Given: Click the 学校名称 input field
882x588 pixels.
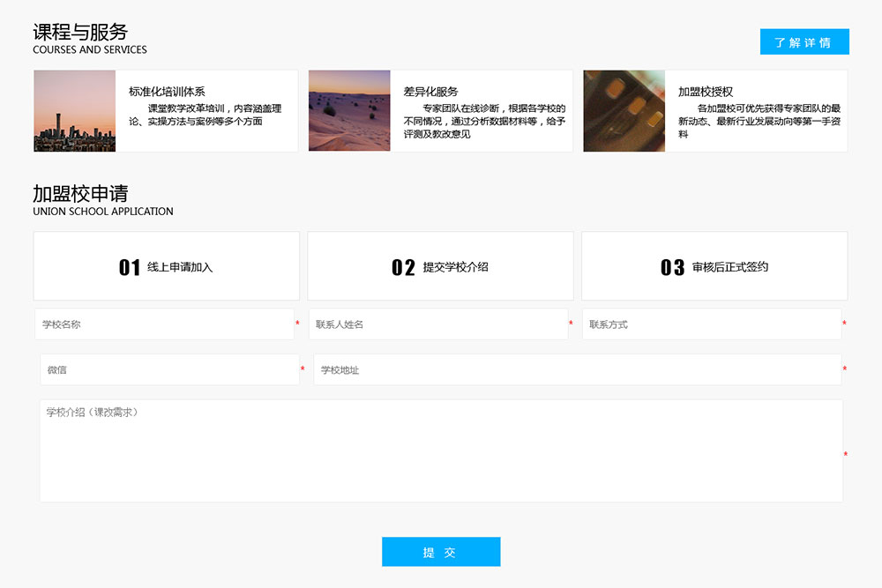Looking at the screenshot, I should tap(164, 324).
